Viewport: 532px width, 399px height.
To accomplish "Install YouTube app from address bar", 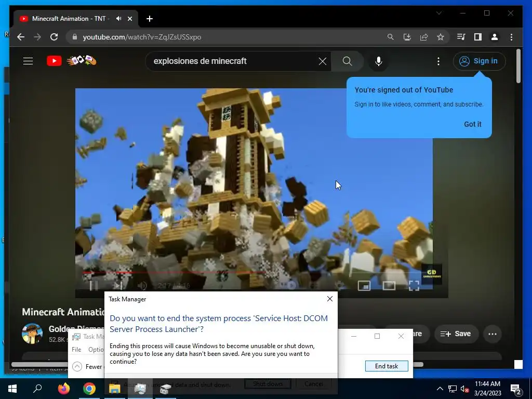I will tap(407, 37).
